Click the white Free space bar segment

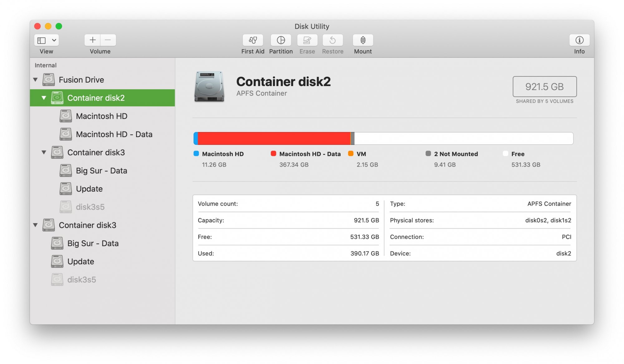tap(464, 138)
